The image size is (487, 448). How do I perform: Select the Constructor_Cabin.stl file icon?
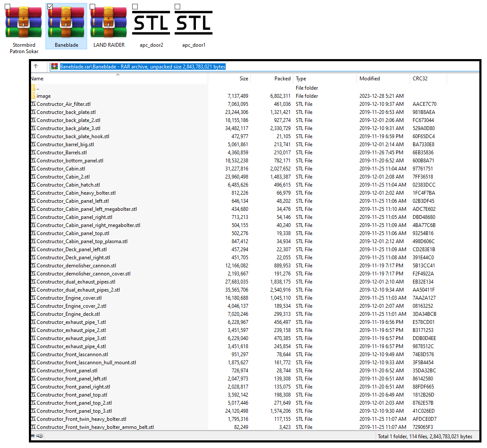[33, 168]
